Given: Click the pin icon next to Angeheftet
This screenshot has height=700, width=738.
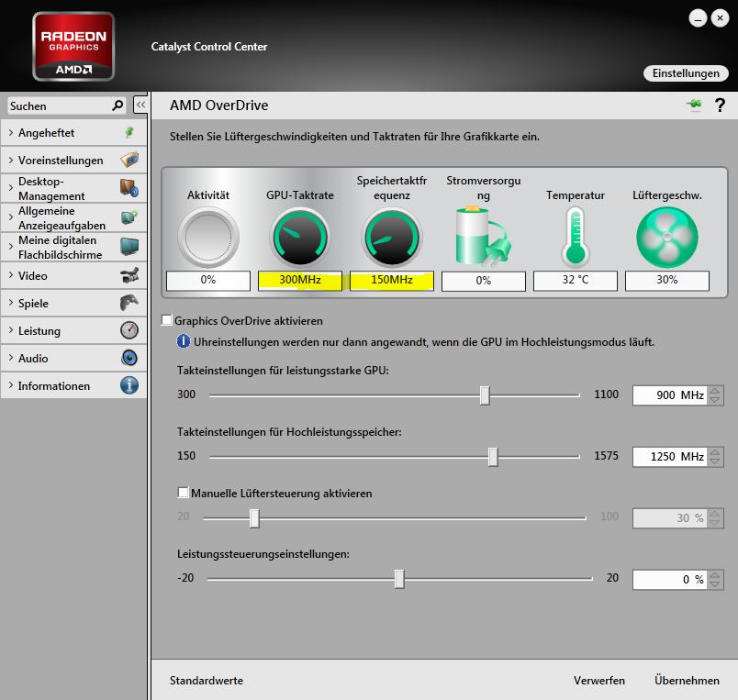Looking at the screenshot, I should (129, 133).
